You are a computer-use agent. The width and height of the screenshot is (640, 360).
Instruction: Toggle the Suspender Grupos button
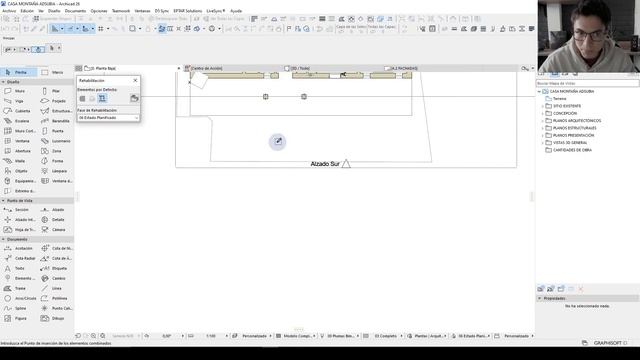[52, 19]
